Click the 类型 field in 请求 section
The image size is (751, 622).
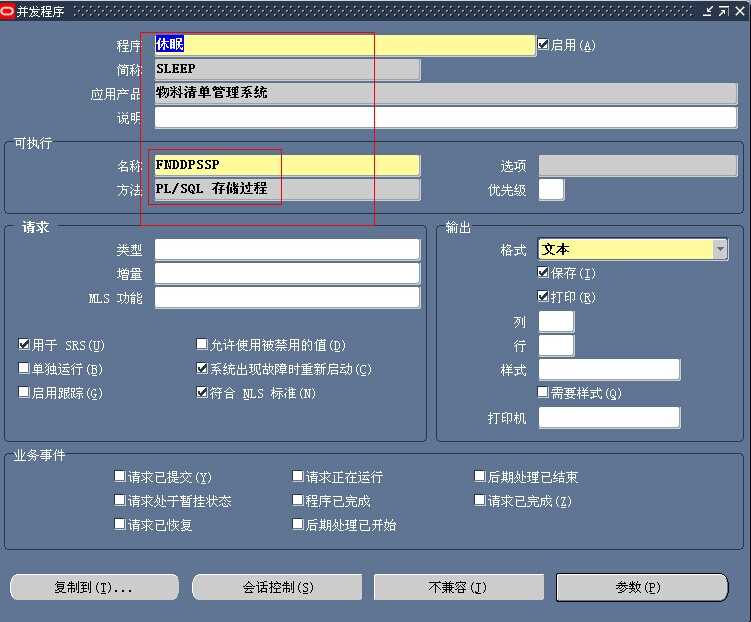point(287,249)
